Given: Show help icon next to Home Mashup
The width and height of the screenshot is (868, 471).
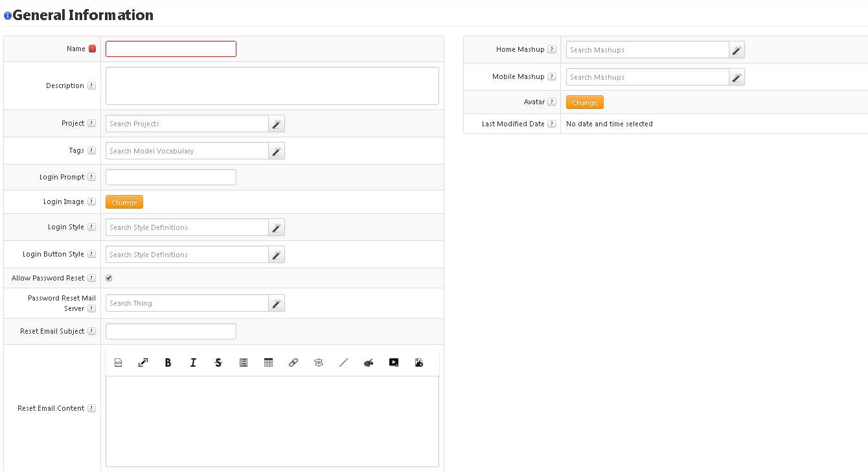Looking at the screenshot, I should coord(552,49).
